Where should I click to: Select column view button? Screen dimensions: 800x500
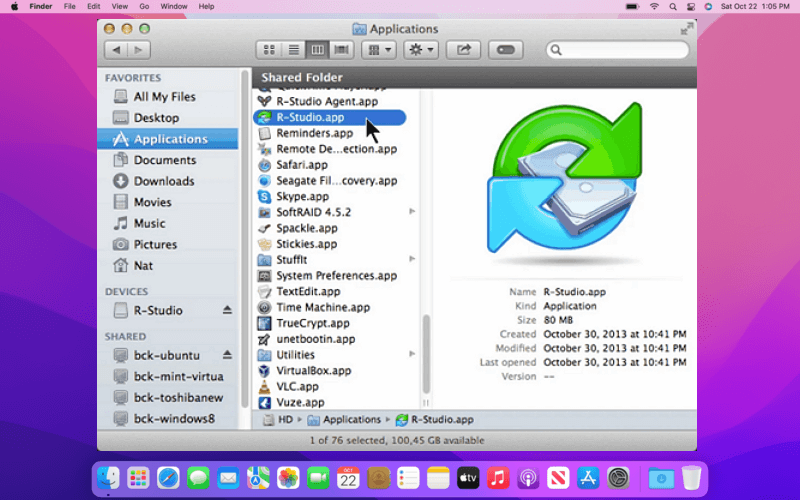click(x=317, y=50)
